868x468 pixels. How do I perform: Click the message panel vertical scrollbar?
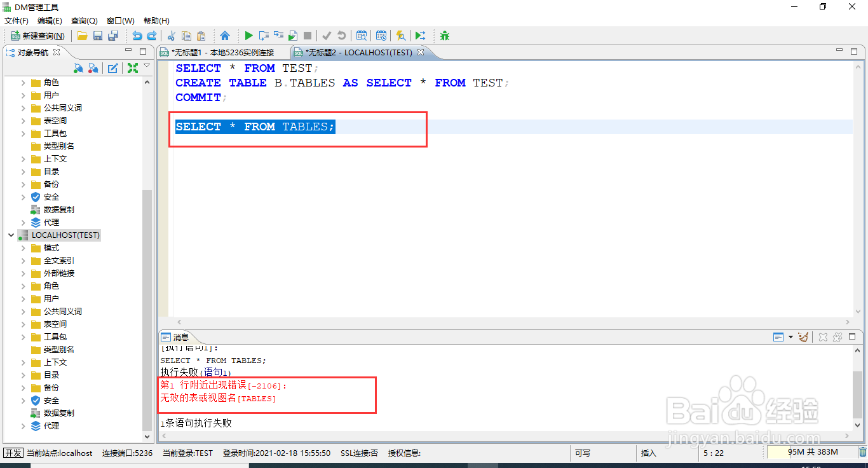pos(858,394)
